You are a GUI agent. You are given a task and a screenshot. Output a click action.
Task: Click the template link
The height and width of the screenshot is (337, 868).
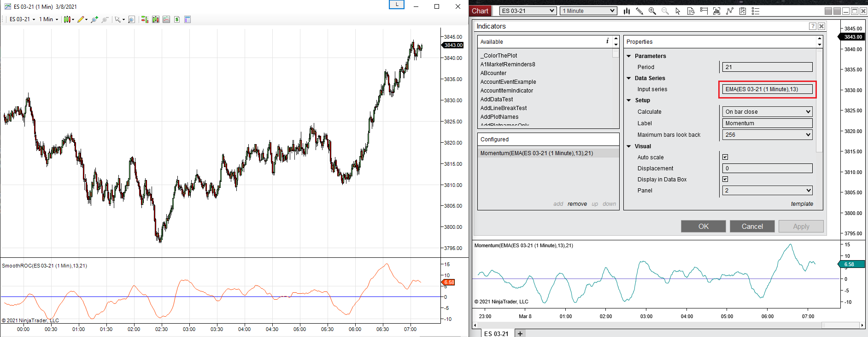[802, 204]
